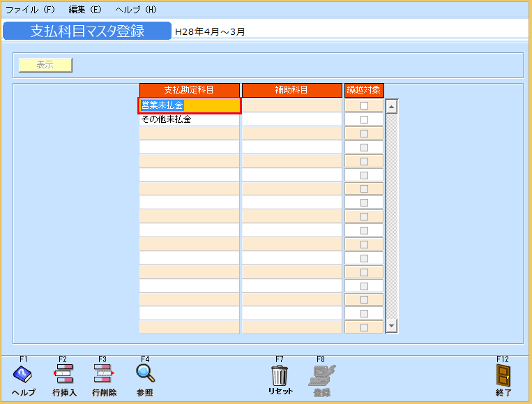Click the 補助科目 column header

click(291, 90)
